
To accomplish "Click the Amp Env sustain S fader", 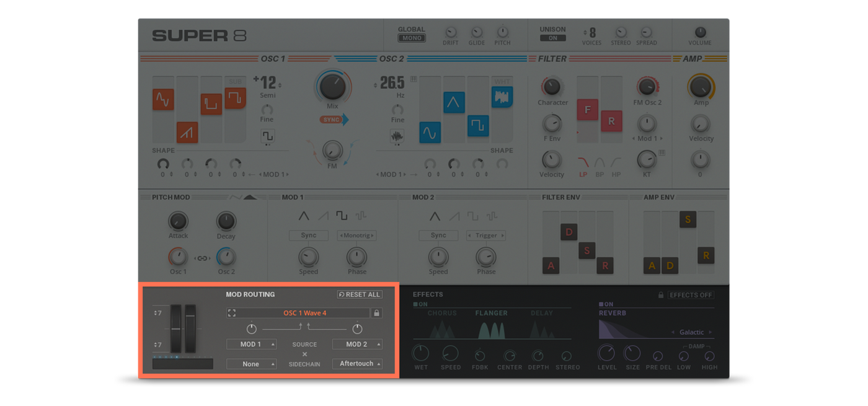I will coord(688,219).
